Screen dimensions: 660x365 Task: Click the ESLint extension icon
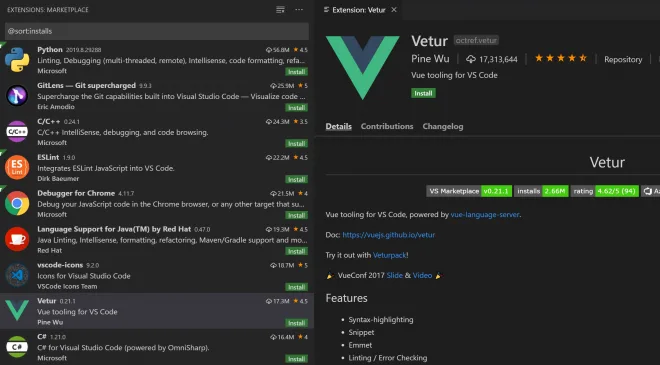click(17, 167)
